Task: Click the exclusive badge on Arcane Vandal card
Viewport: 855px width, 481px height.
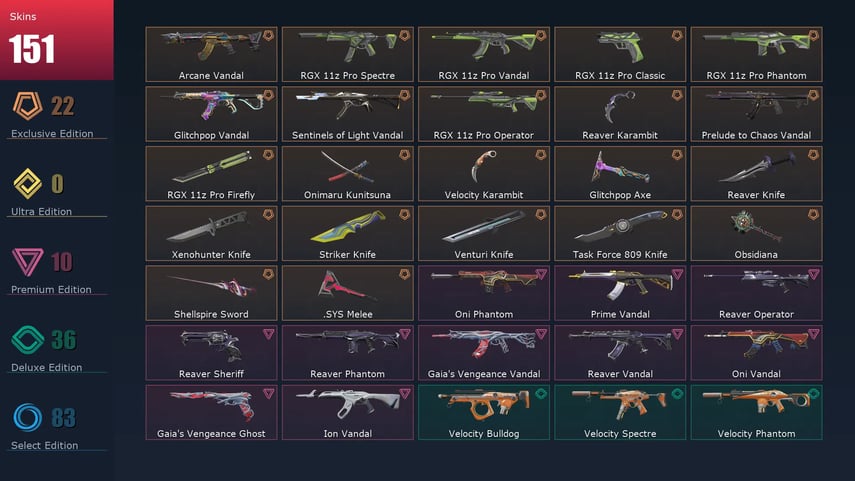Action: (268, 35)
